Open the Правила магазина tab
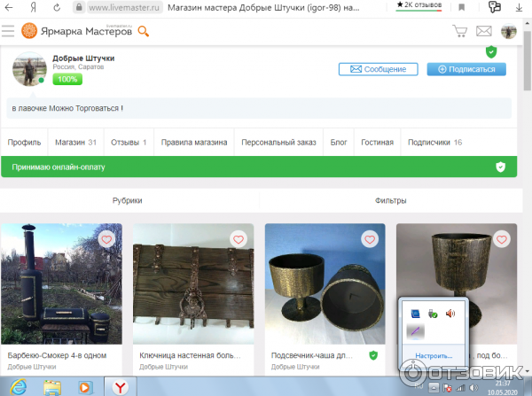 click(194, 142)
